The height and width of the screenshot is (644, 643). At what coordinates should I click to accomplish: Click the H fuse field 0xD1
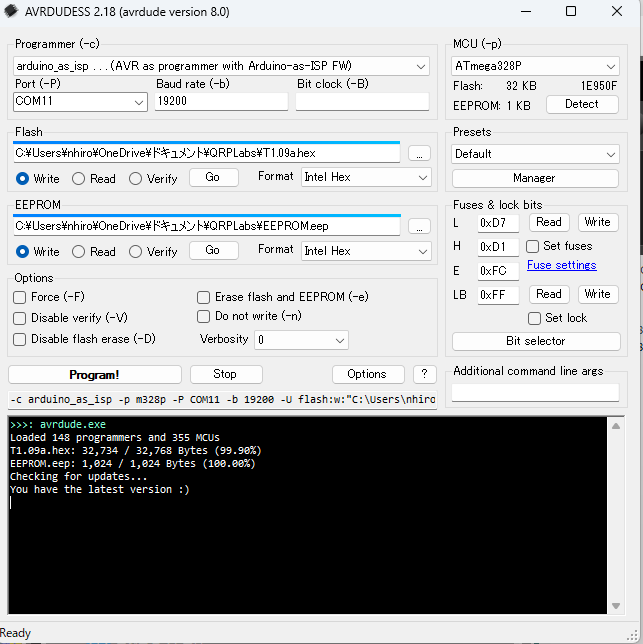point(498,247)
